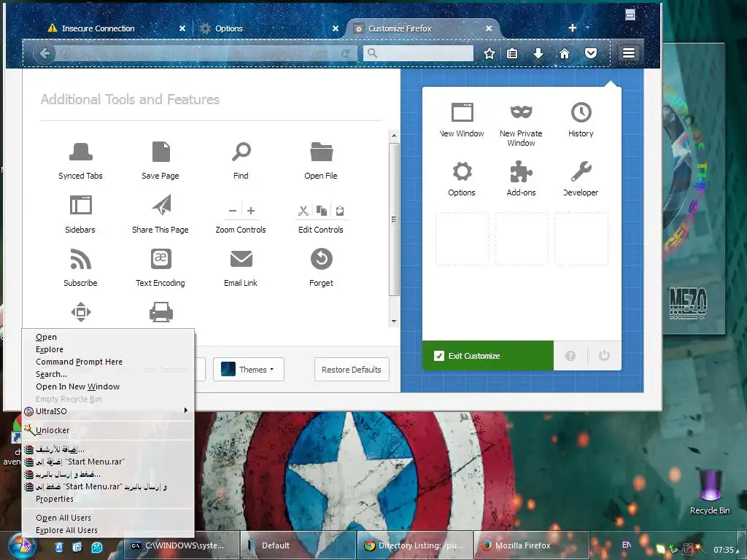The height and width of the screenshot is (560, 747).
Task: Select the Share This Page icon
Action: tap(161, 205)
